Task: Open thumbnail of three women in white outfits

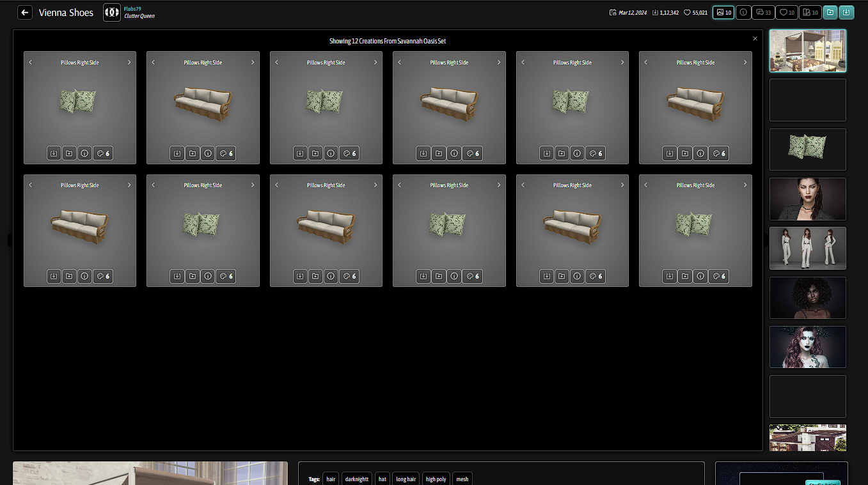Action: point(807,248)
